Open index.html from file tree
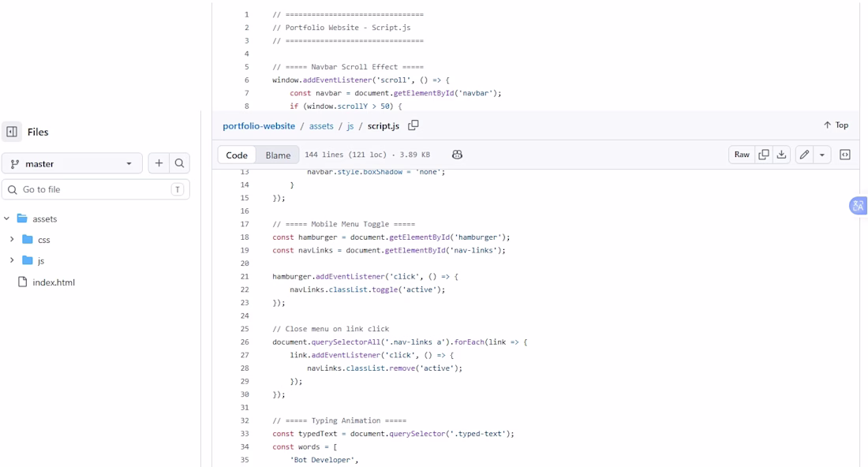 54,282
